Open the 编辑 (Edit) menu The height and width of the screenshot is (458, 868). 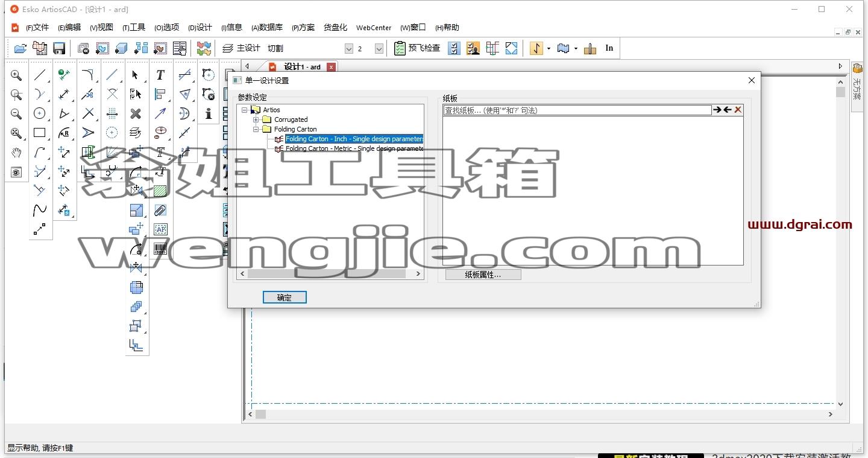69,27
